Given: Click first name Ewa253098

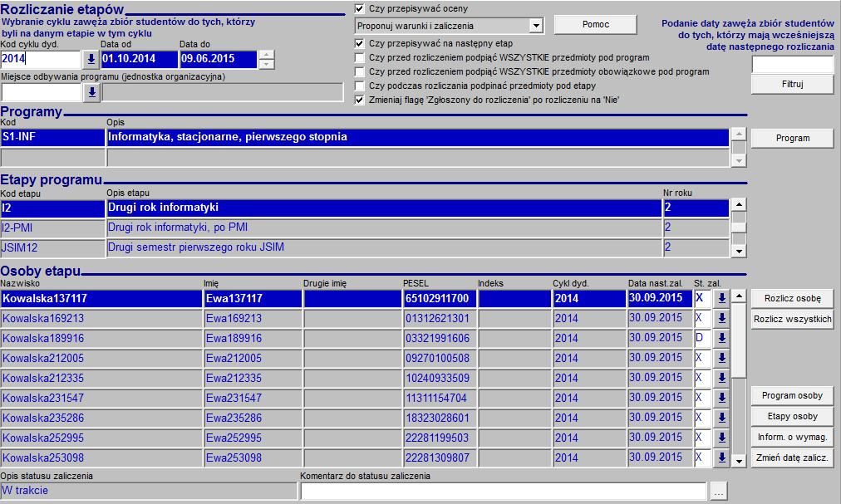Looking at the screenshot, I should [253, 458].
